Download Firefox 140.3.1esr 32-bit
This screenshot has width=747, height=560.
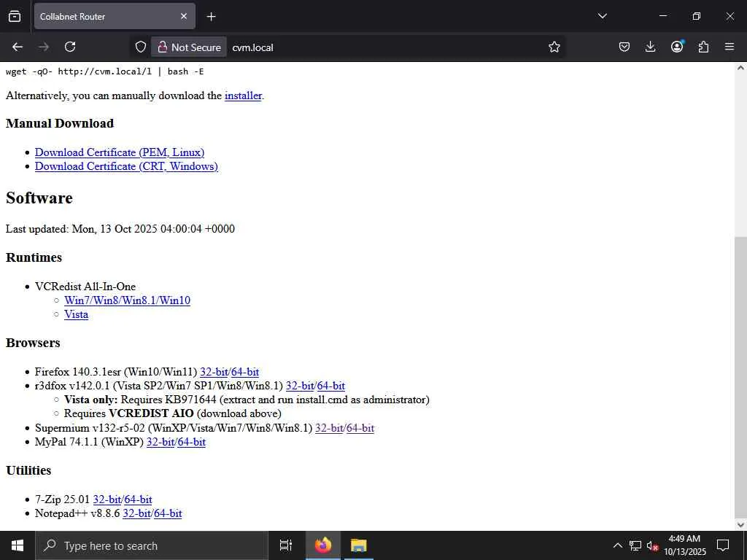pyautogui.click(x=214, y=372)
